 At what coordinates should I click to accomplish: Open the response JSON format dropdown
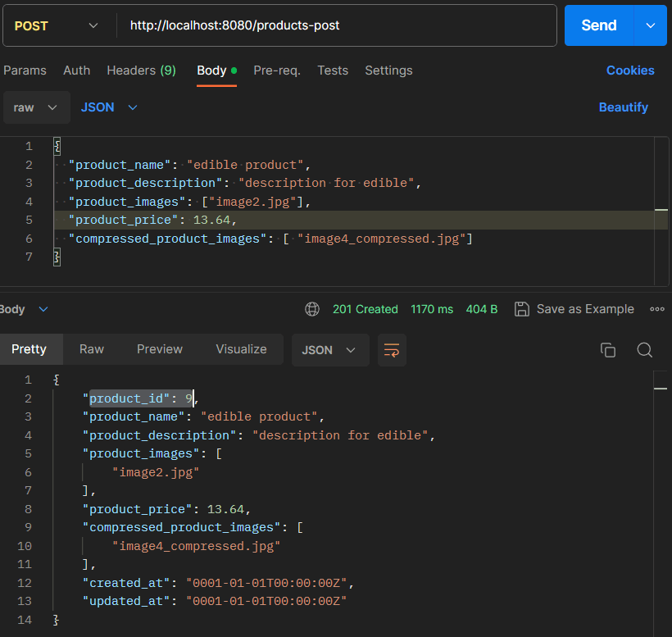[x=330, y=350]
